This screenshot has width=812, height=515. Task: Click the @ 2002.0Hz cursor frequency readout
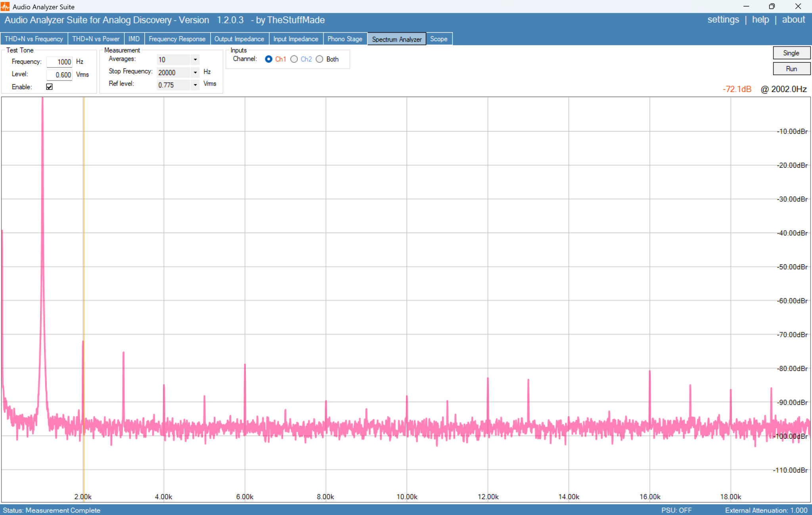click(784, 89)
